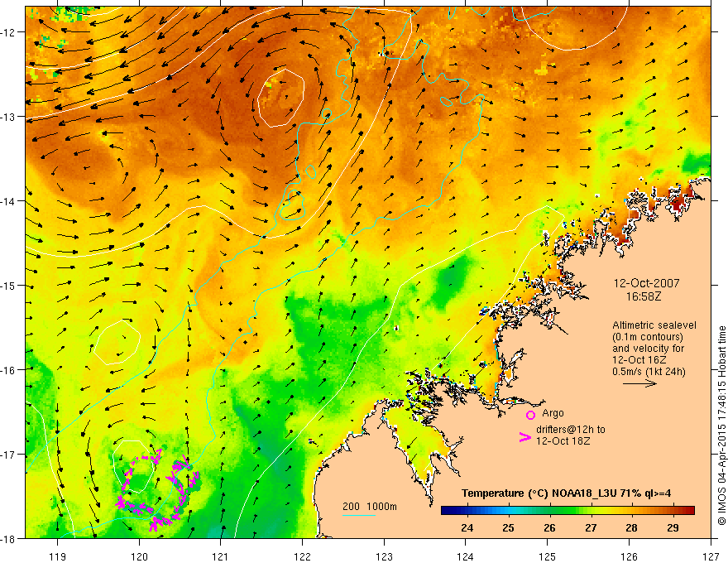Click the '120' longitude axis label
The width and height of the screenshot is (728, 563).
coord(139,556)
